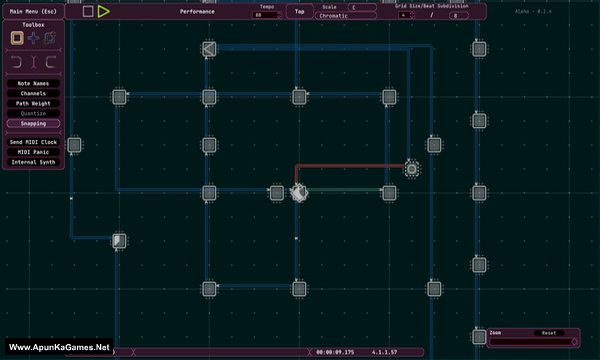Click the Tempo stepper arrows
This screenshot has height=360, width=600.
pos(279,15)
